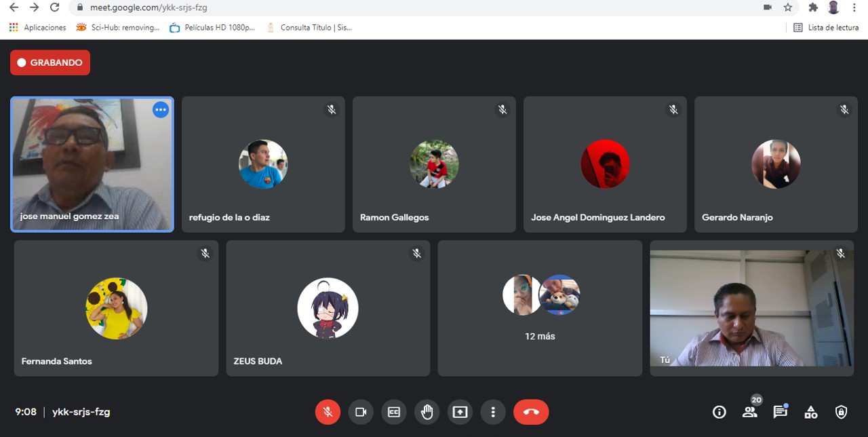Raise hand in the meeting
Screen dimensions: 868x437
pos(427,412)
